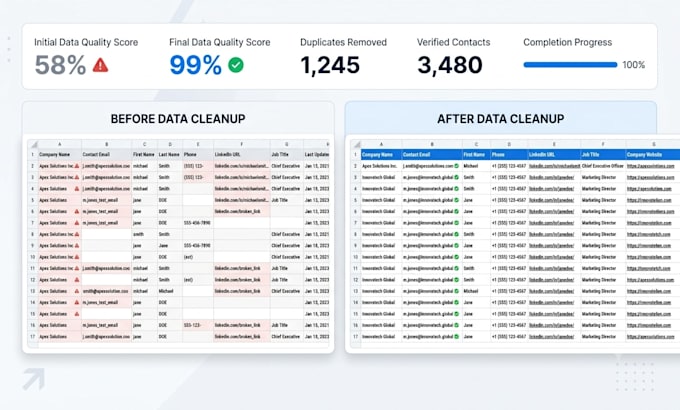
Task: Click the warning icon in before-table row 10
Action: [x=77, y=257]
